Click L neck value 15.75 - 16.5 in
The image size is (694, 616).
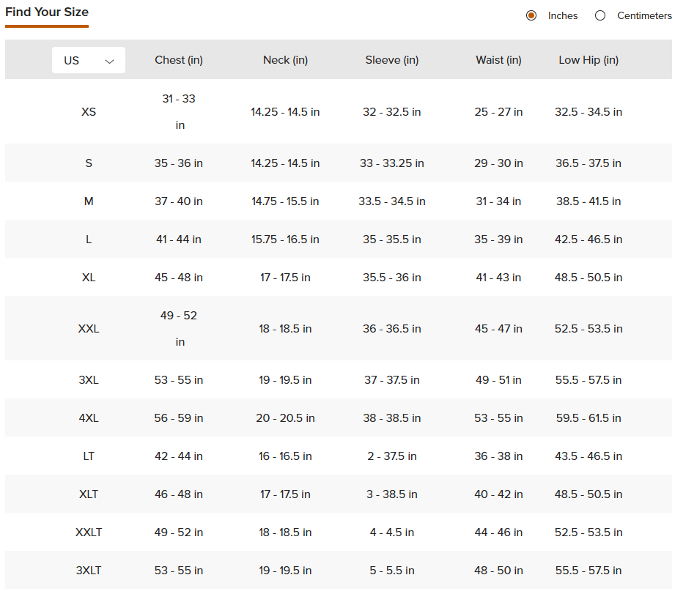[x=286, y=239]
